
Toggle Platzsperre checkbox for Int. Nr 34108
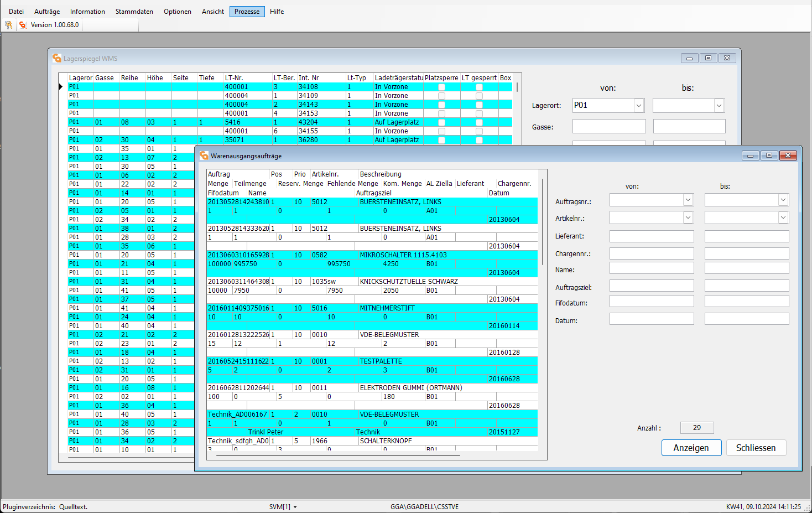click(x=441, y=87)
